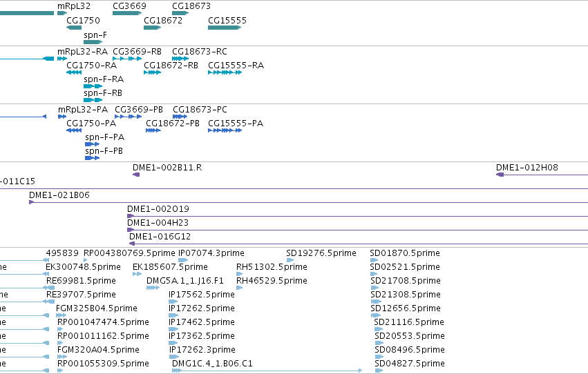Select EST SD21116.5prime
The image size is (588, 374).
[x=409, y=322]
